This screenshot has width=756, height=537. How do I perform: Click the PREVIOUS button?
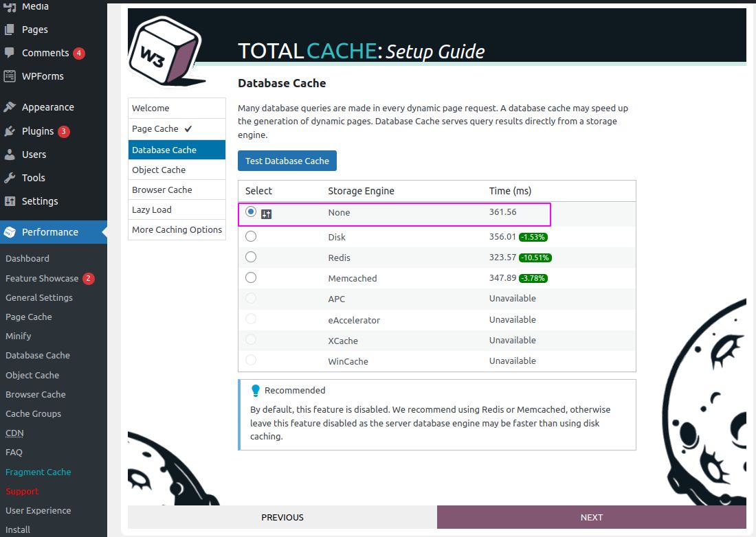pos(282,517)
